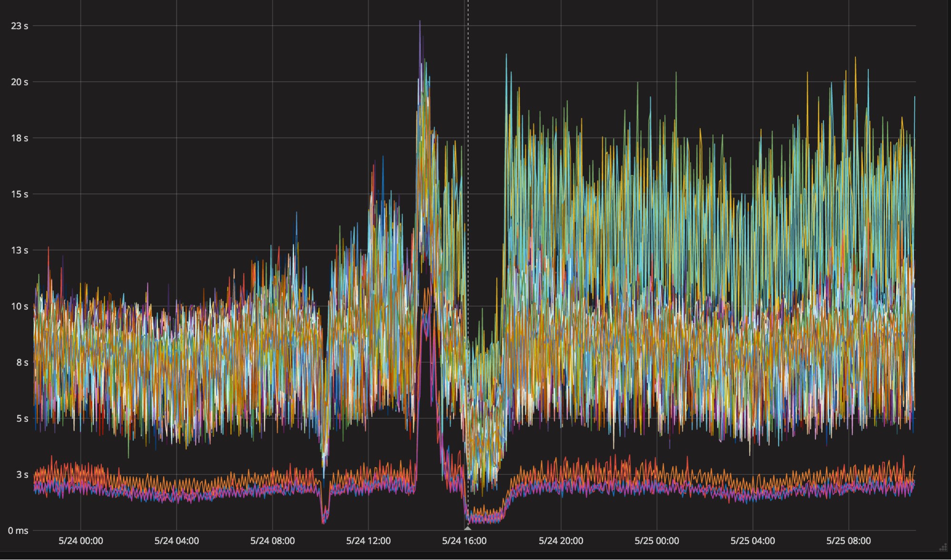
Task: Click the 5/24 08:00 x-axis label
Action: pyautogui.click(x=273, y=541)
